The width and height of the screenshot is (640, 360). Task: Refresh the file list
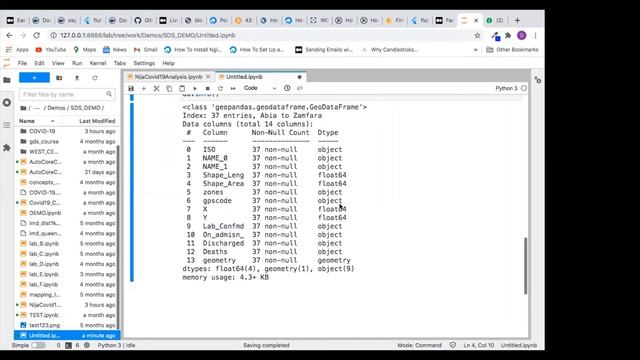[x=95, y=78]
